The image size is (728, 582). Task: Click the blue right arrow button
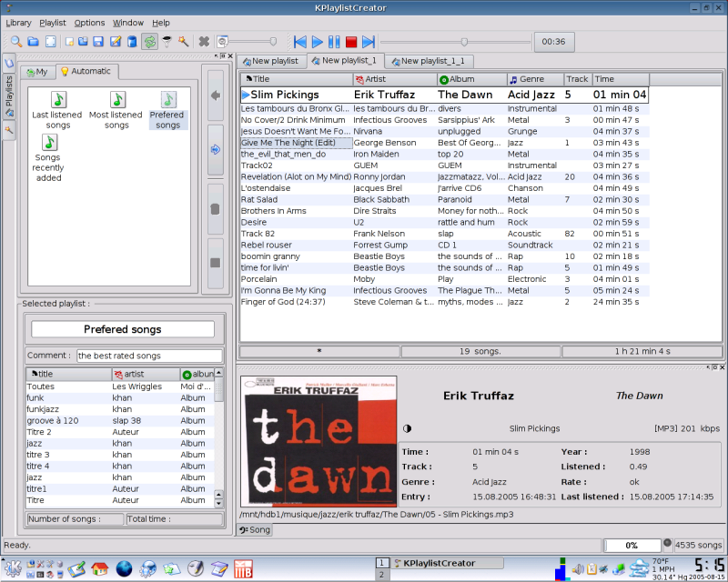tap(215, 149)
